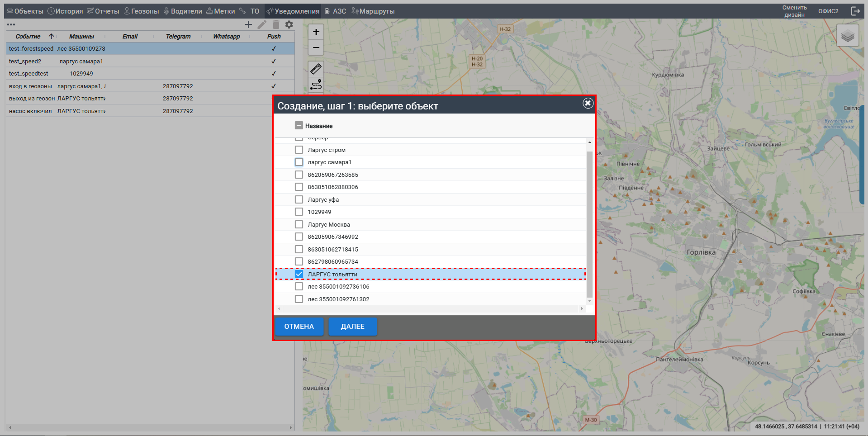Screen dimensions: 868x436
Task: Click the plus icon to add notification
Action: pyautogui.click(x=248, y=24)
